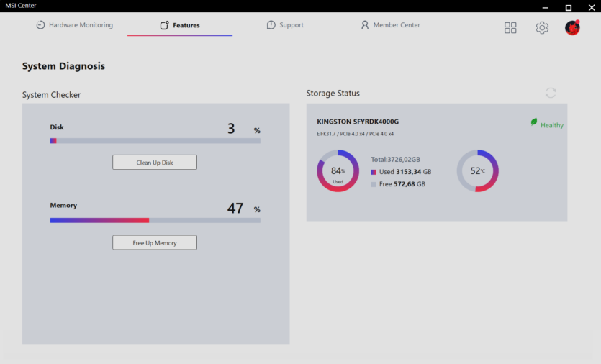This screenshot has width=601, height=364.
Task: Click the Used 3153,34 GB value
Action: point(405,172)
